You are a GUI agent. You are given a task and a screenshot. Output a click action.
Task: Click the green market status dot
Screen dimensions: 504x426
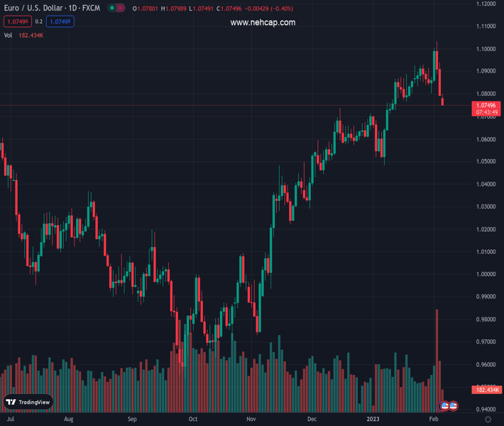pyautogui.click(x=111, y=8)
